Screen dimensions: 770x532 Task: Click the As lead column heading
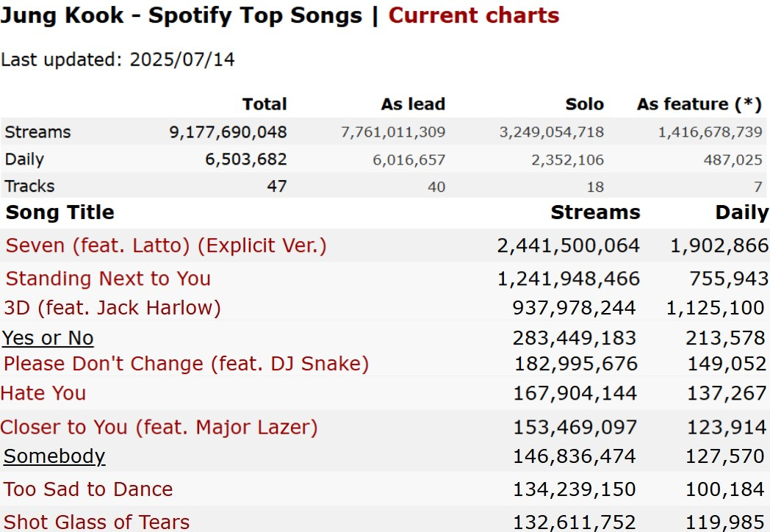(413, 104)
